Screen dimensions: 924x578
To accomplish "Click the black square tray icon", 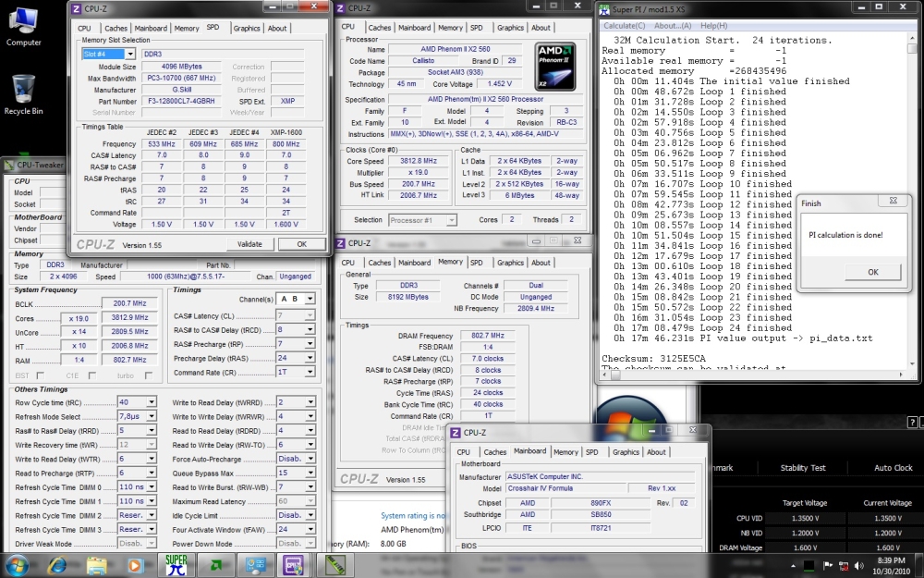I will click(809, 566).
